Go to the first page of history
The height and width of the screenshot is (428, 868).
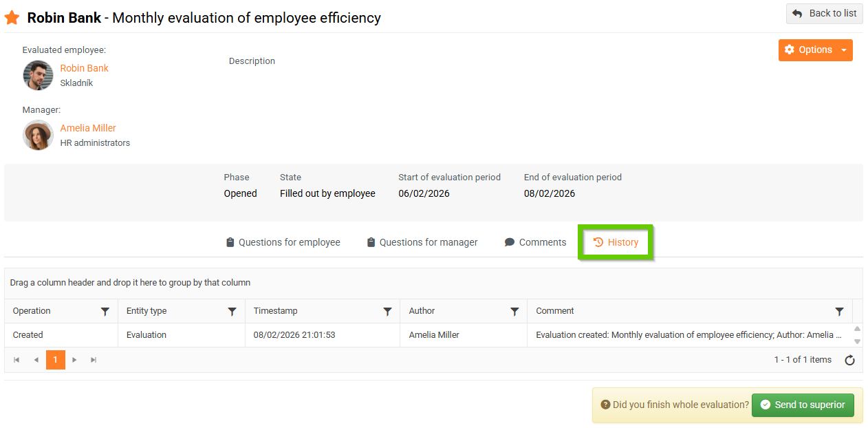click(x=17, y=360)
